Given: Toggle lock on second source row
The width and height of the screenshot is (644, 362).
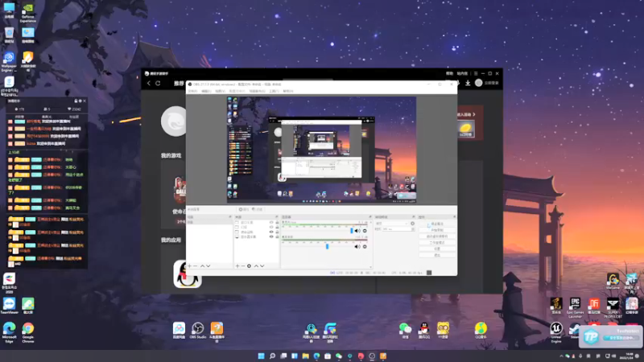Looking at the screenshot, I should 277,227.
